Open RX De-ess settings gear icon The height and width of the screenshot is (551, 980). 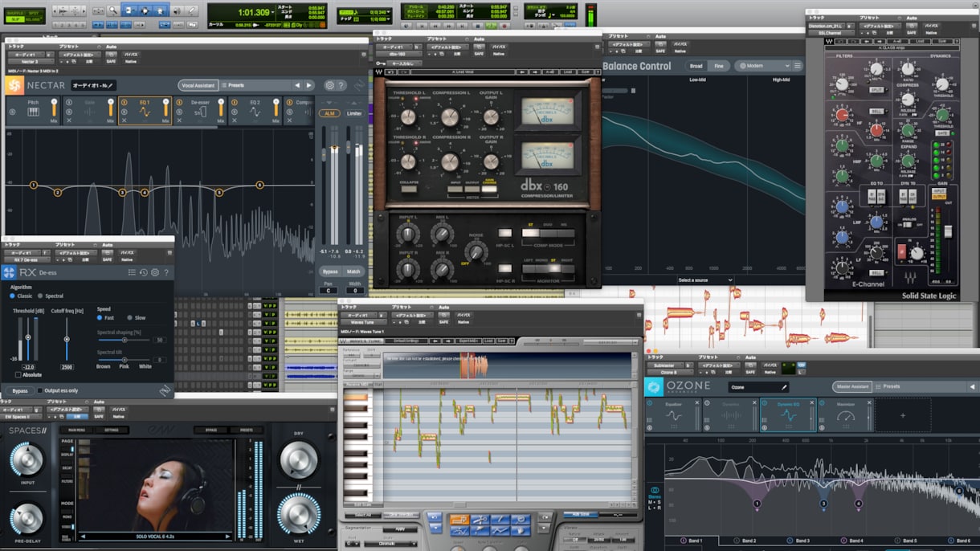[x=155, y=273]
